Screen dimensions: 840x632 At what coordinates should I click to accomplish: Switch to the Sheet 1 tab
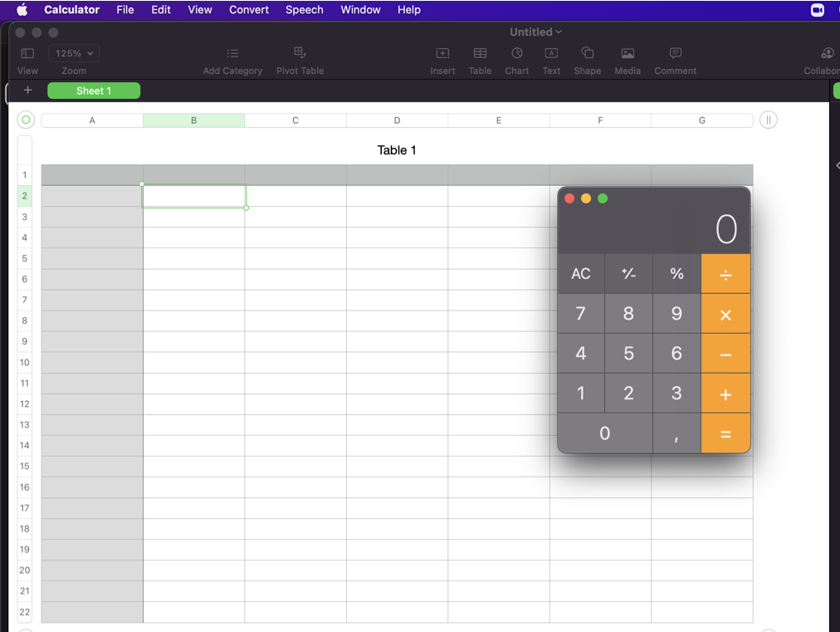point(94,91)
